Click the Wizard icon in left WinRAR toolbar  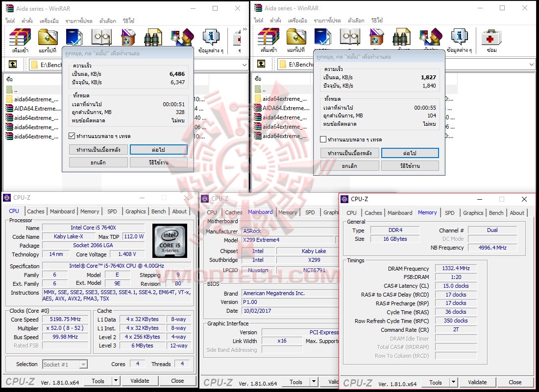[182, 37]
